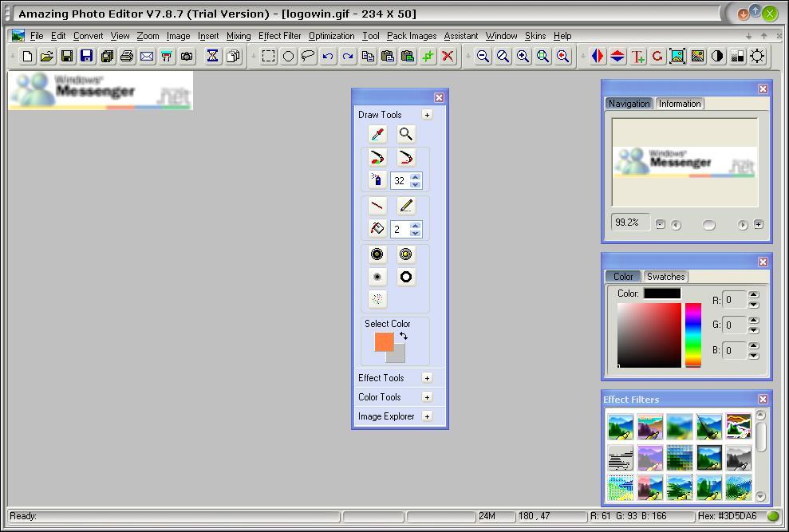Open the Swatches tab in the Color panel
Screen dimensions: 789x532
(665, 276)
